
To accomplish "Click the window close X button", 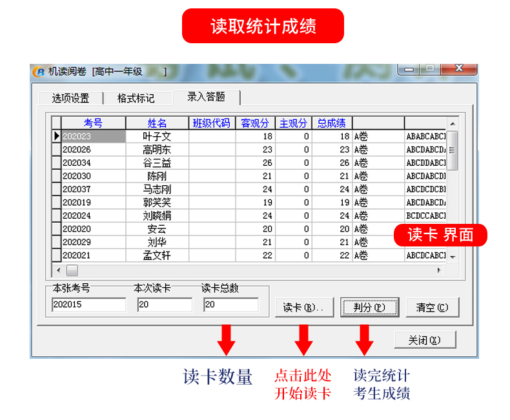I will tap(459, 68).
